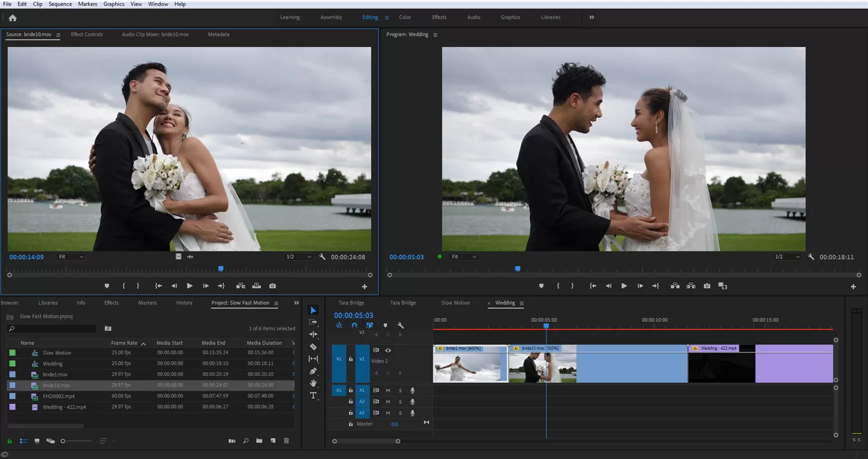Viewport: 868px width, 459px height.
Task: Open the 1/2 playback resolution dropdown
Action: tap(788, 256)
